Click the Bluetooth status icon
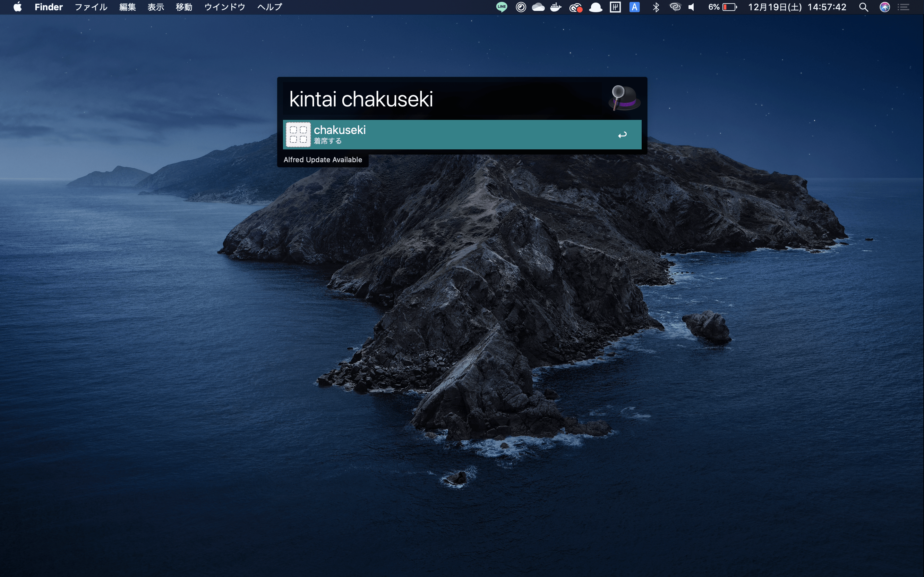Image resolution: width=924 pixels, height=577 pixels. [x=656, y=7]
